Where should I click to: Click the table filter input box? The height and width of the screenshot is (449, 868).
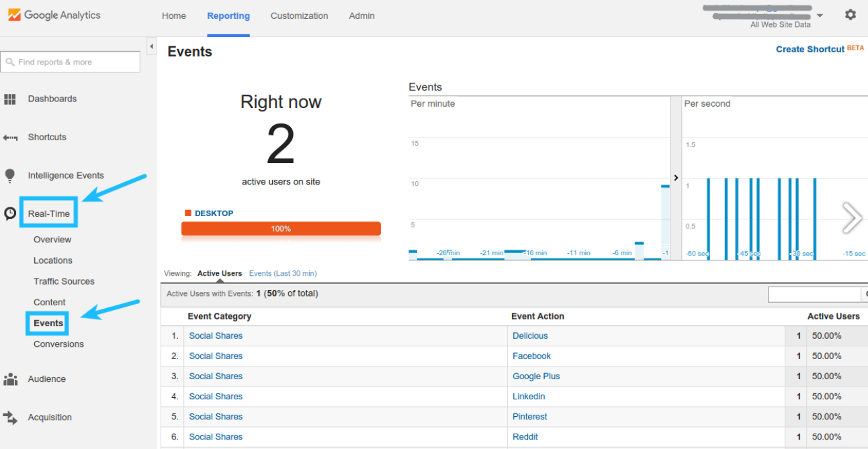pos(814,294)
